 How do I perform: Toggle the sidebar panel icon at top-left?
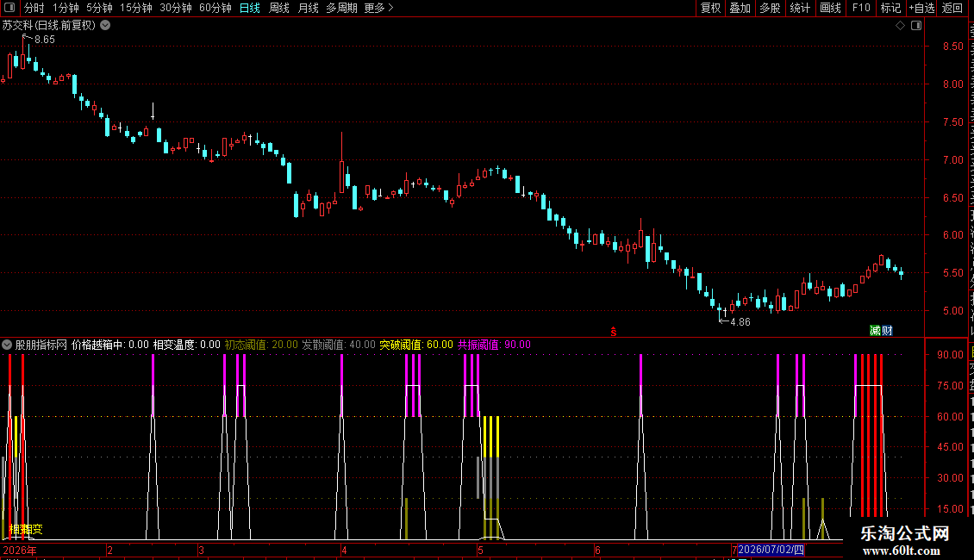point(9,8)
